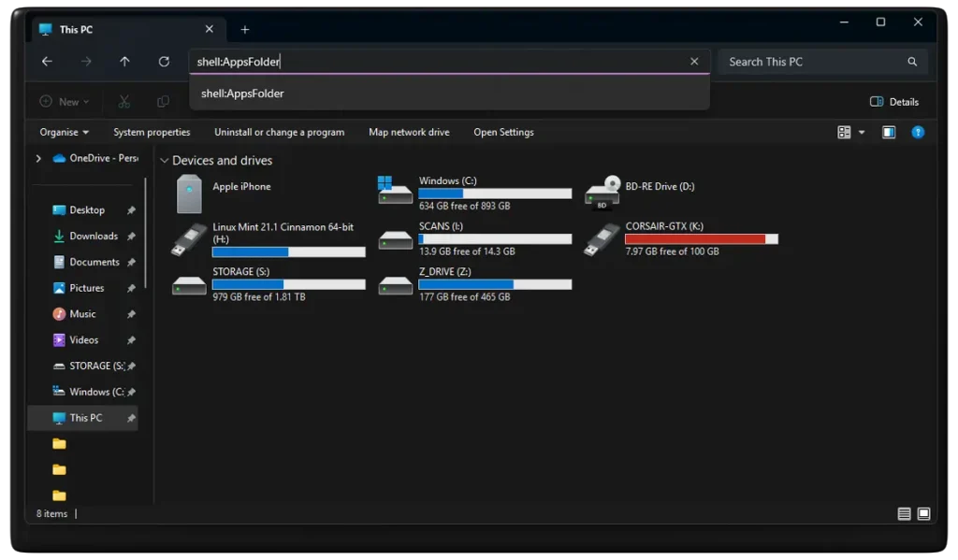Select the Z_DRIVE (Z:) drive icon
The height and width of the screenshot is (560, 958).
coord(396,285)
